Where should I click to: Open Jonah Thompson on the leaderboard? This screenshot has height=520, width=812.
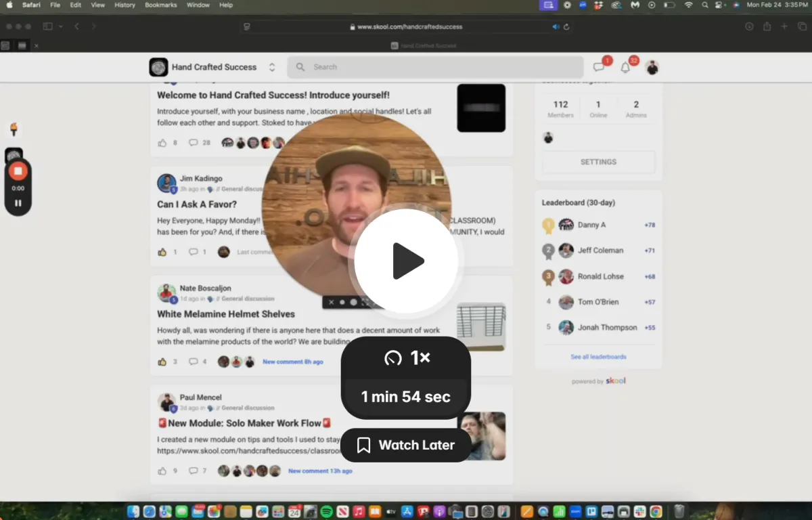(x=607, y=328)
